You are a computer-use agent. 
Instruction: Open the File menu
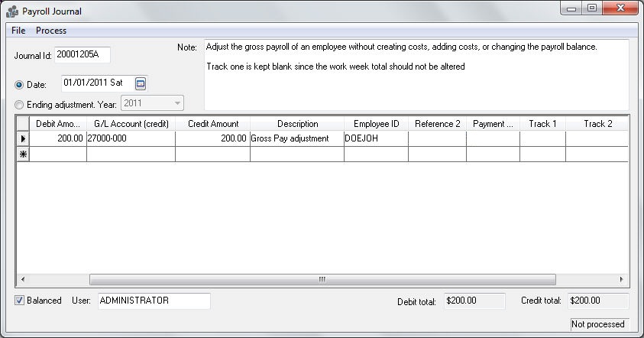tap(18, 31)
